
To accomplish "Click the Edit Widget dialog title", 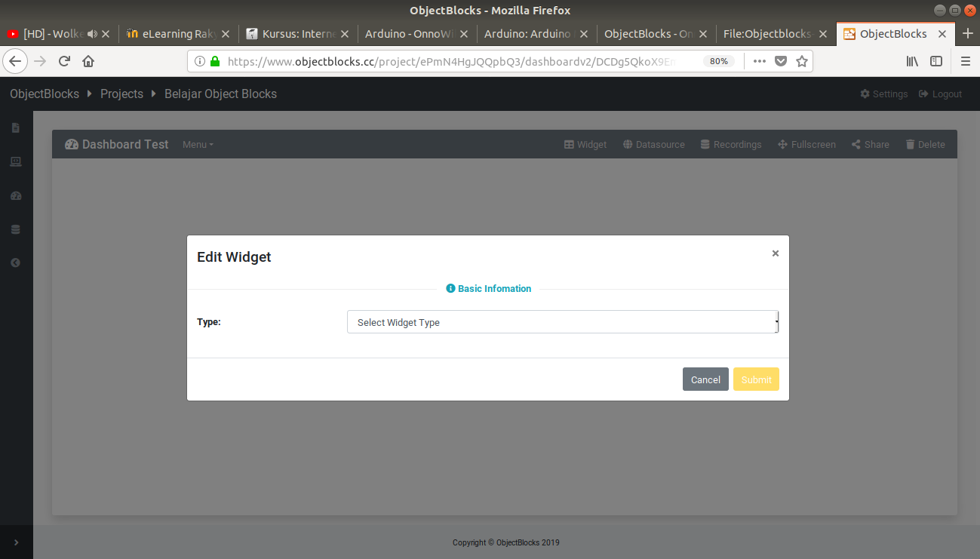I will point(234,257).
